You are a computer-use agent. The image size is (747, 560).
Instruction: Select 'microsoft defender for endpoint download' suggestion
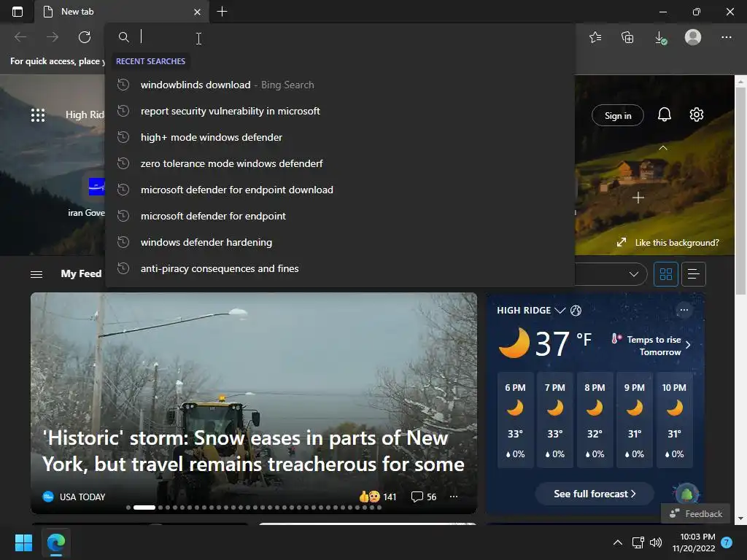click(340, 190)
